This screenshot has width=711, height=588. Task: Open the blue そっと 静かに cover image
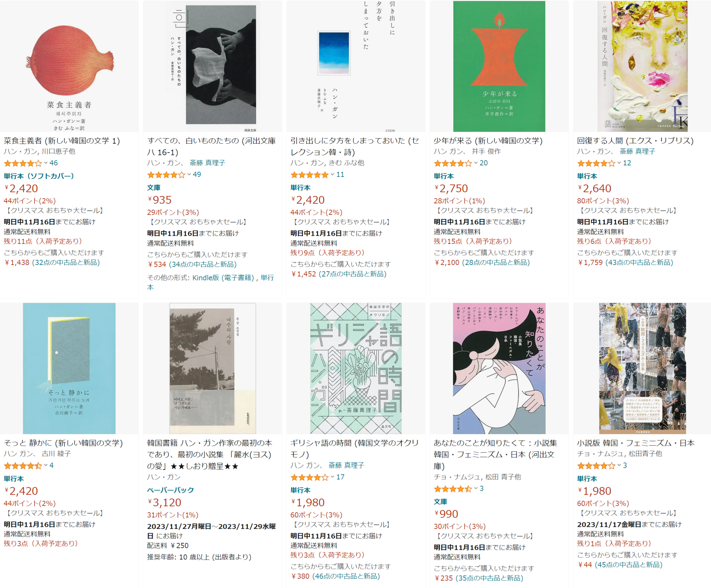tap(69, 368)
